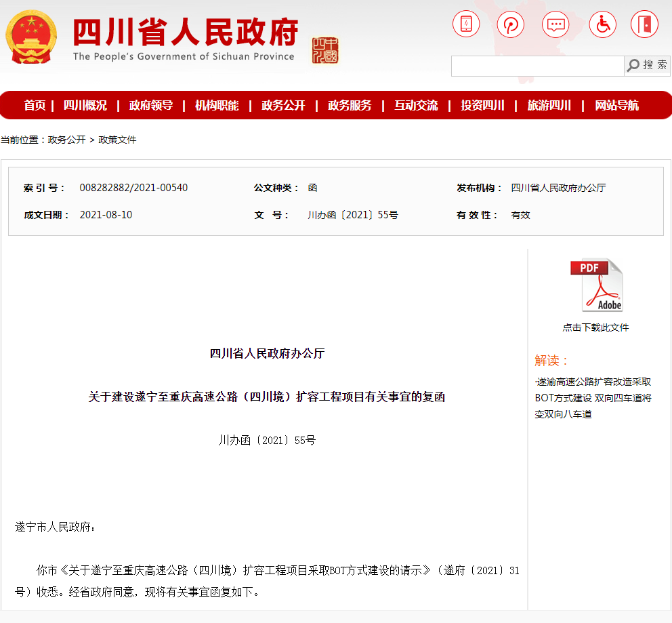Click the 政策文件 breadcrumb link
This screenshot has height=623, width=672.
point(118,140)
